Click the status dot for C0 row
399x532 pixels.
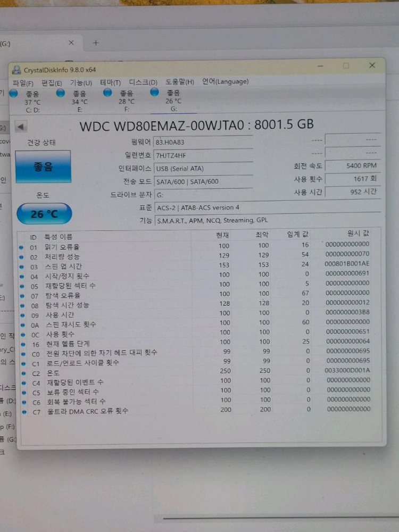click(23, 354)
